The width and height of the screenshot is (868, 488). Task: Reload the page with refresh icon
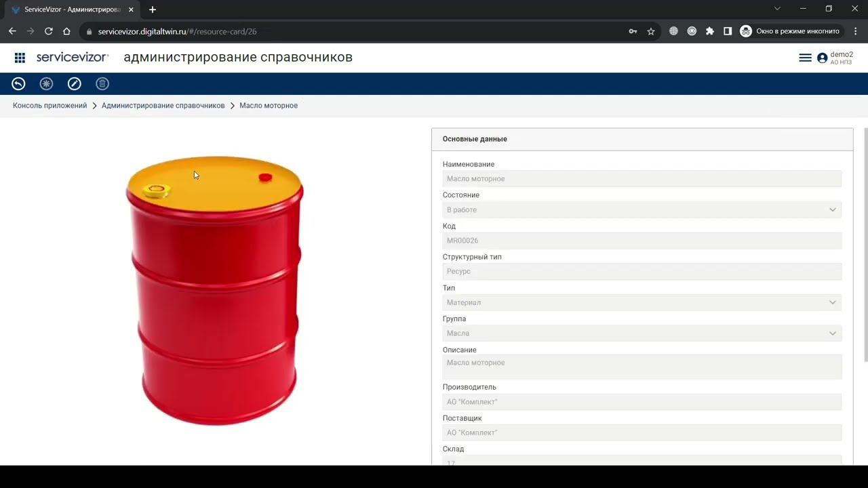[49, 31]
